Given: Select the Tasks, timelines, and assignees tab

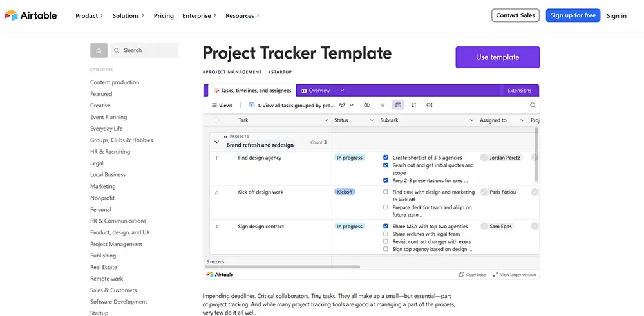Looking at the screenshot, I should 252,90.
